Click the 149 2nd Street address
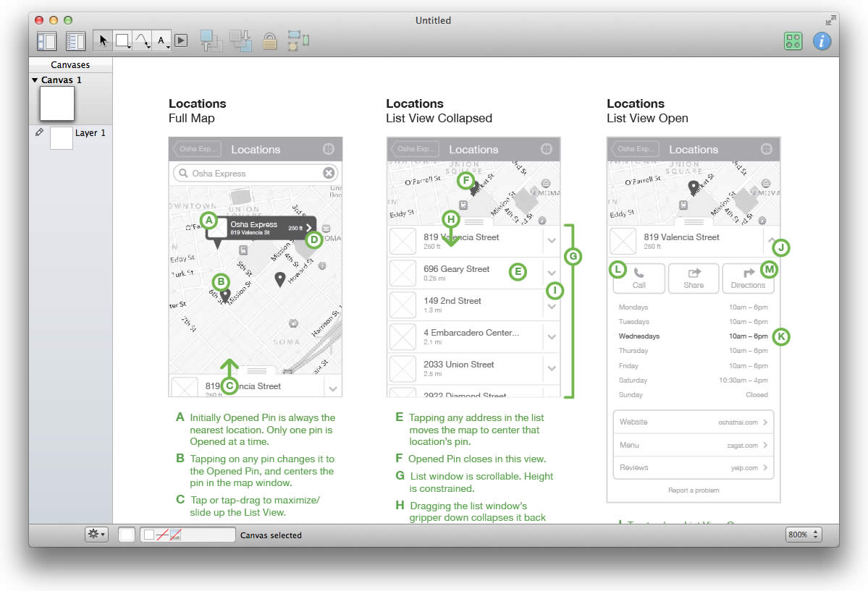Screen dimensions: 868x591 (x=452, y=300)
